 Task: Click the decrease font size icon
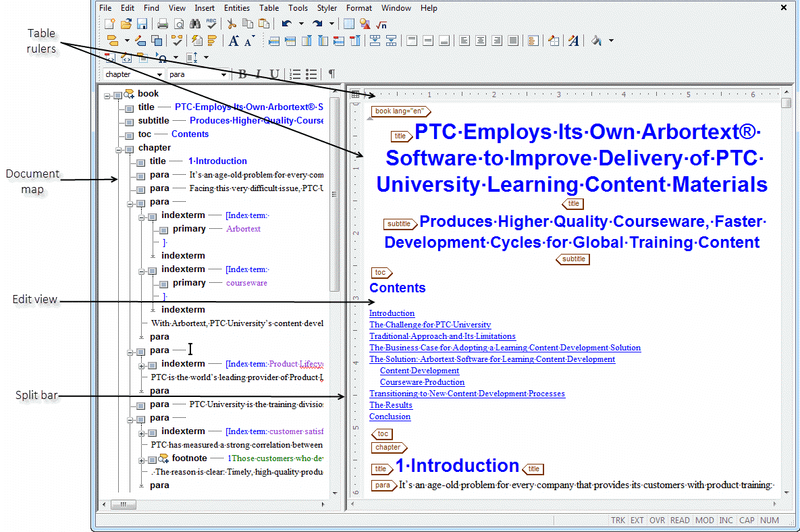248,41
